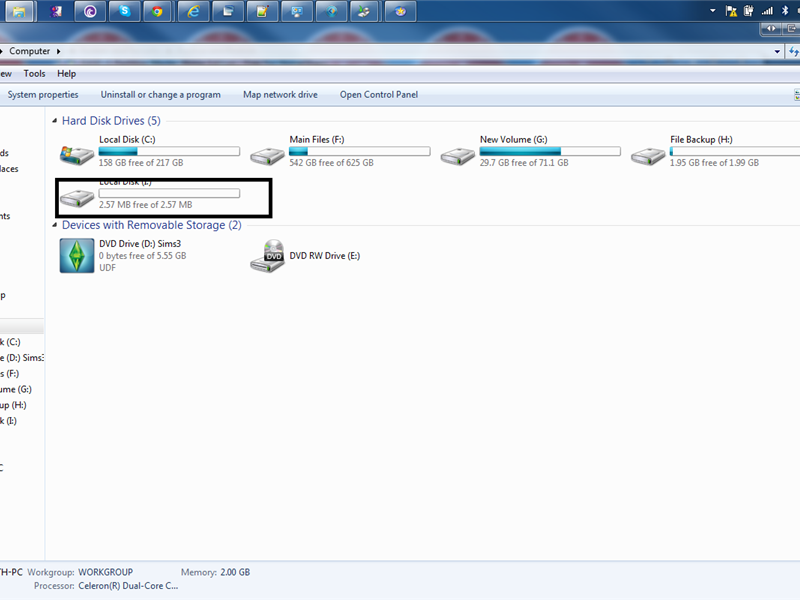
Task: Collapse the Hard Disk Drives (5) group
Action: (x=55, y=120)
